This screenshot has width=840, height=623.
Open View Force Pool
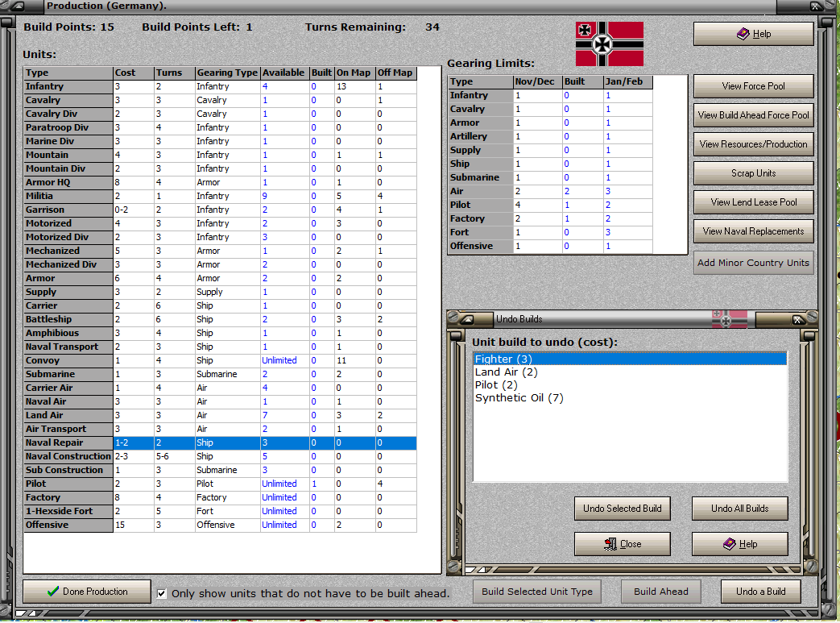[754, 85]
